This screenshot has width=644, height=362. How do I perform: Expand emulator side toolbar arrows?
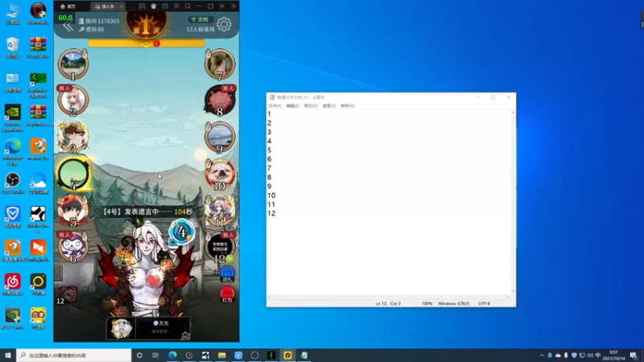[x=233, y=6]
